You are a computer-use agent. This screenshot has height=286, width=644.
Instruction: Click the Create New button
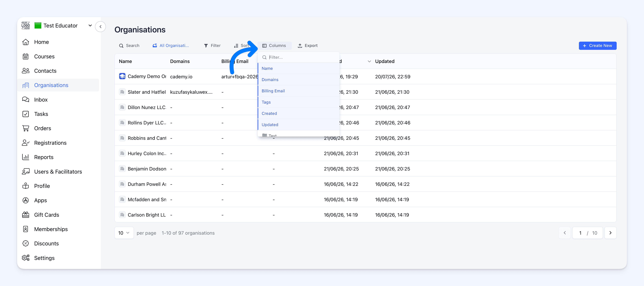598,46
